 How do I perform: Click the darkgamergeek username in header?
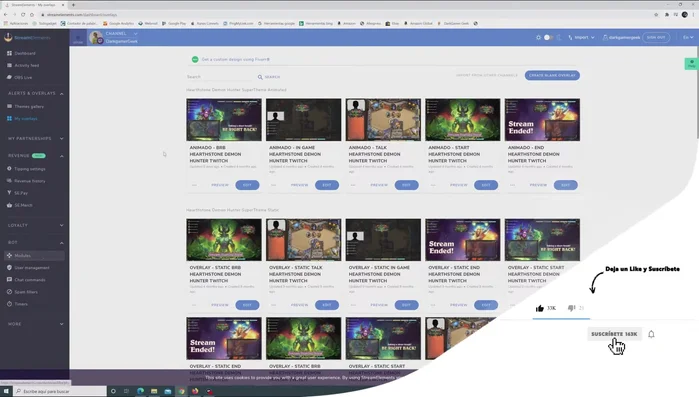pos(624,37)
